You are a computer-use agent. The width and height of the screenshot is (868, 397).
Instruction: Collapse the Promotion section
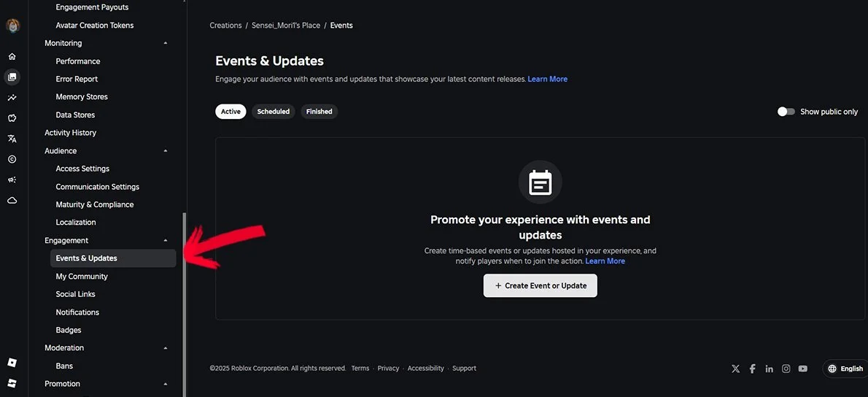click(x=166, y=384)
